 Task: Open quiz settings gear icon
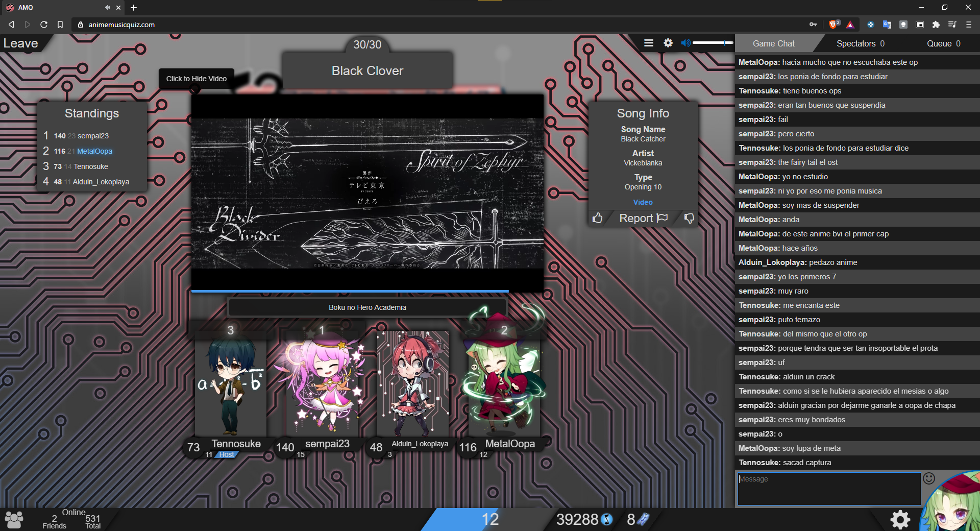point(668,43)
